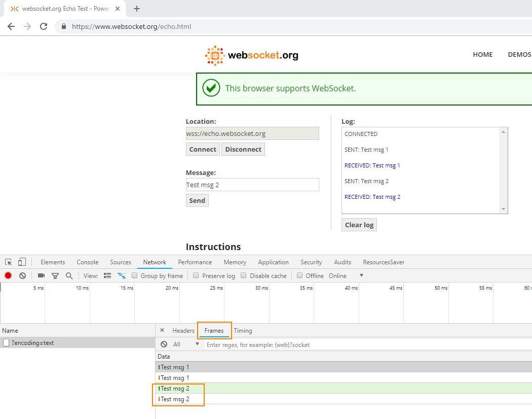
Task: Open the Sources tab
Action: [121, 262]
